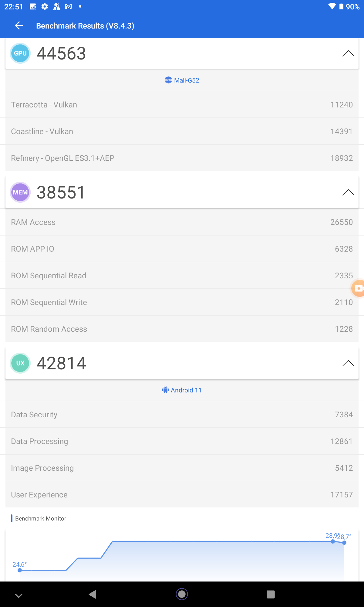Screen dimensions: 364x607
Task: Tap the orange floating screen recorder icon
Action: tap(358, 288)
